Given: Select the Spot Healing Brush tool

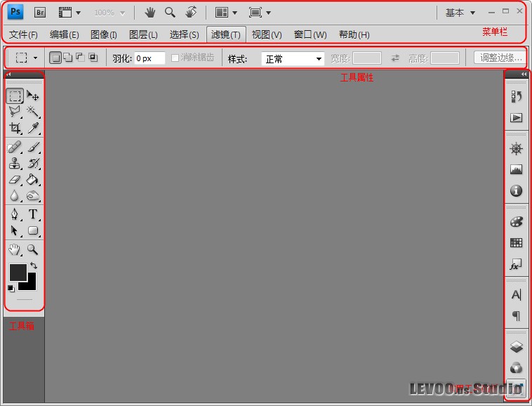Looking at the screenshot, I should tap(15, 148).
